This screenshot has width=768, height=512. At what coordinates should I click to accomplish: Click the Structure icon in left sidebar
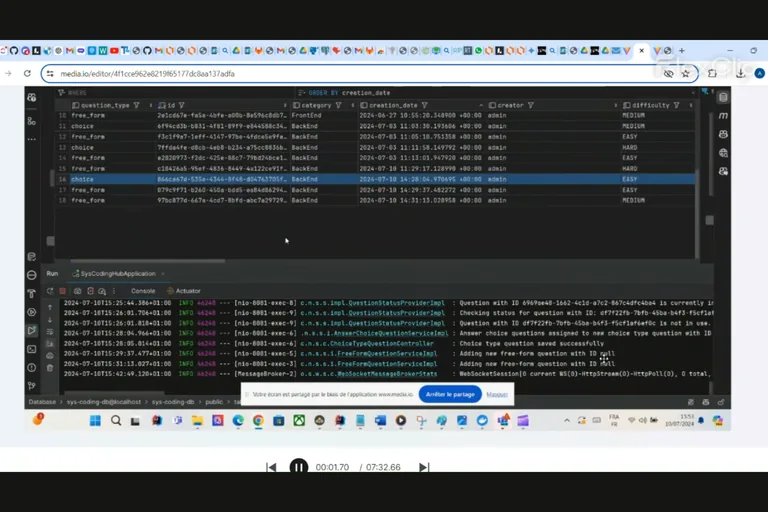(32, 121)
